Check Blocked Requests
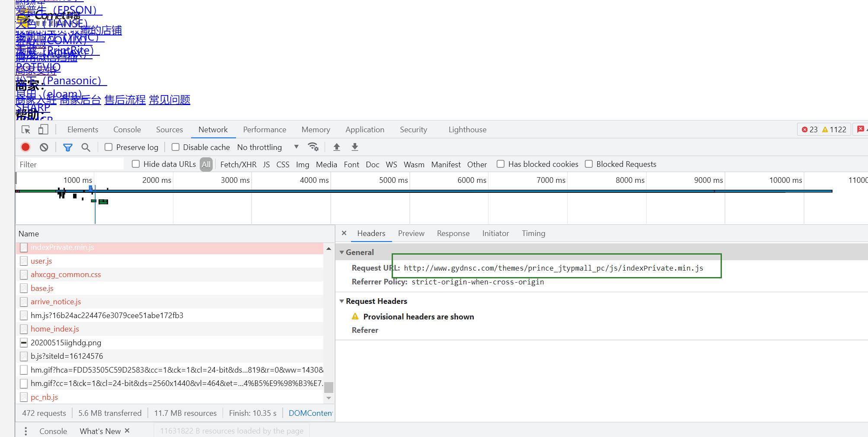The image size is (868, 437). (x=589, y=164)
